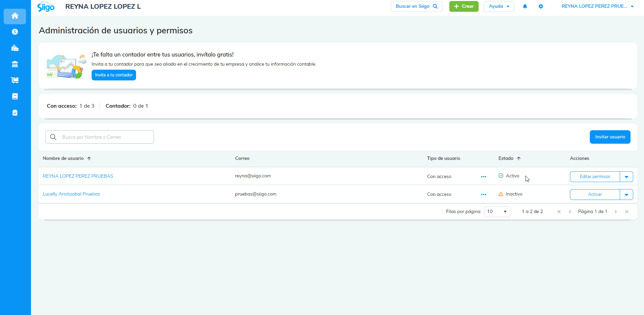Open the settings gear icon
644x315 pixels.
click(x=541, y=6)
